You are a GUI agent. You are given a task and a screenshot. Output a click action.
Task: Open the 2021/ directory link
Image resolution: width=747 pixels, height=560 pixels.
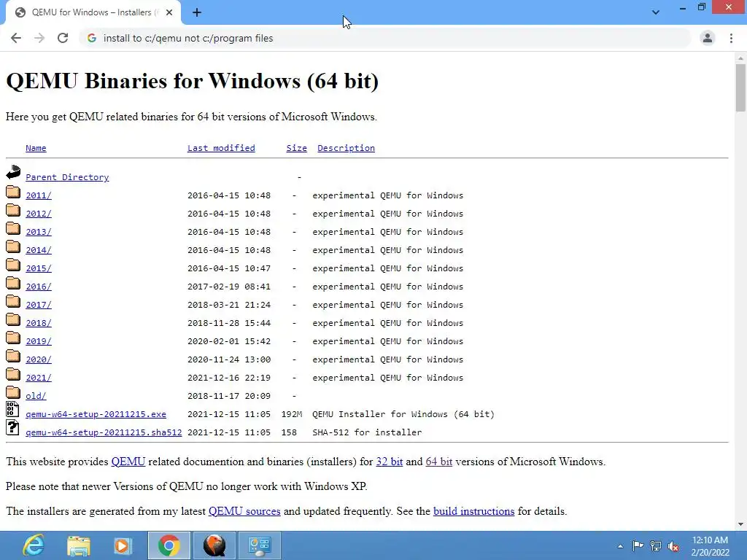[x=39, y=378]
